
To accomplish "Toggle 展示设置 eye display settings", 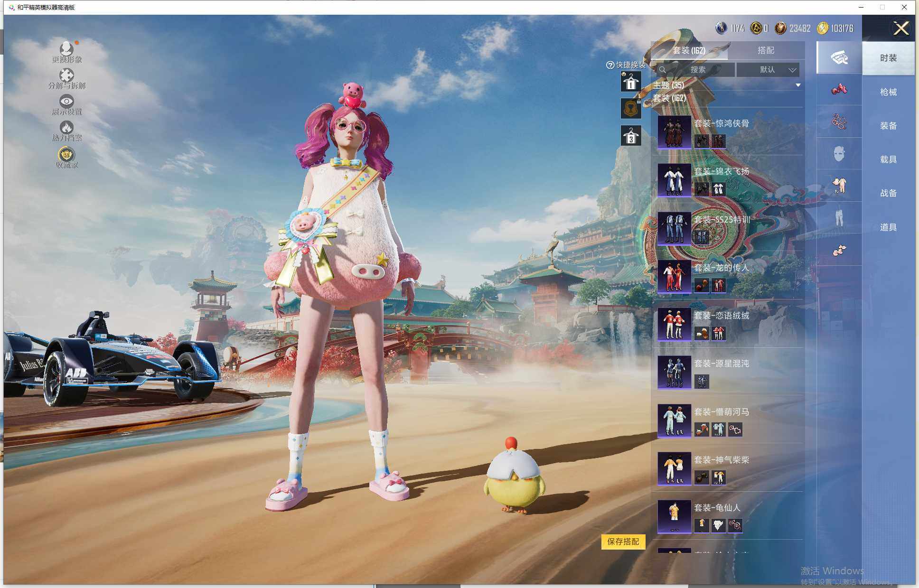I will (x=66, y=102).
